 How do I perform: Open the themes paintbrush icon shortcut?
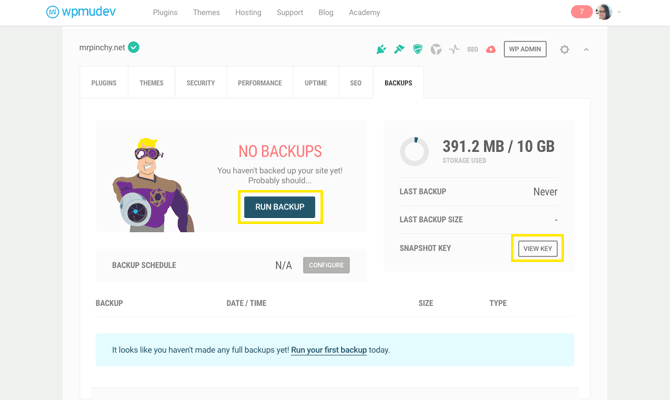[x=399, y=49]
